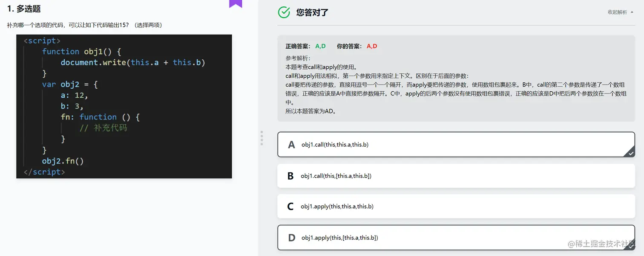
Task: Click the conclusion 所以本题答案为AD
Action: [x=311, y=111]
